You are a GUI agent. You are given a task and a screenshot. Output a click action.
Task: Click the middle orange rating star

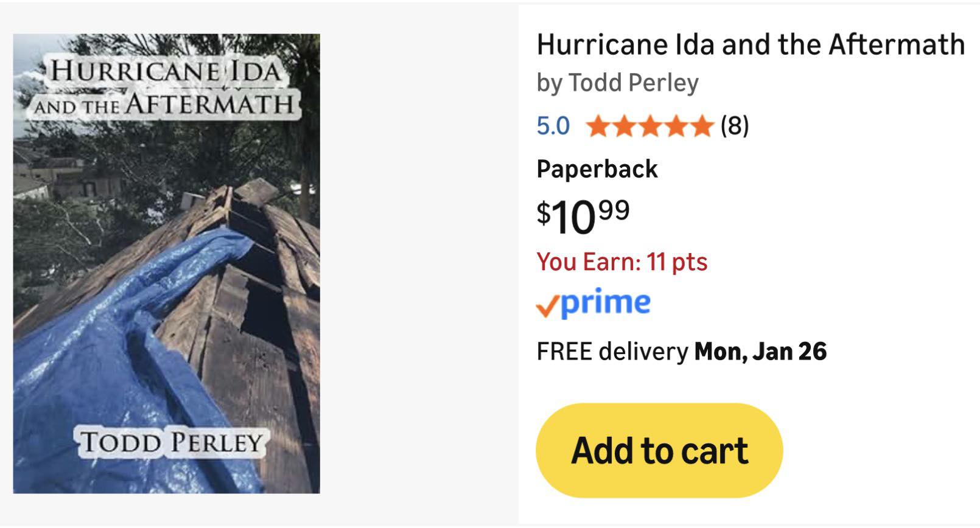649,127
